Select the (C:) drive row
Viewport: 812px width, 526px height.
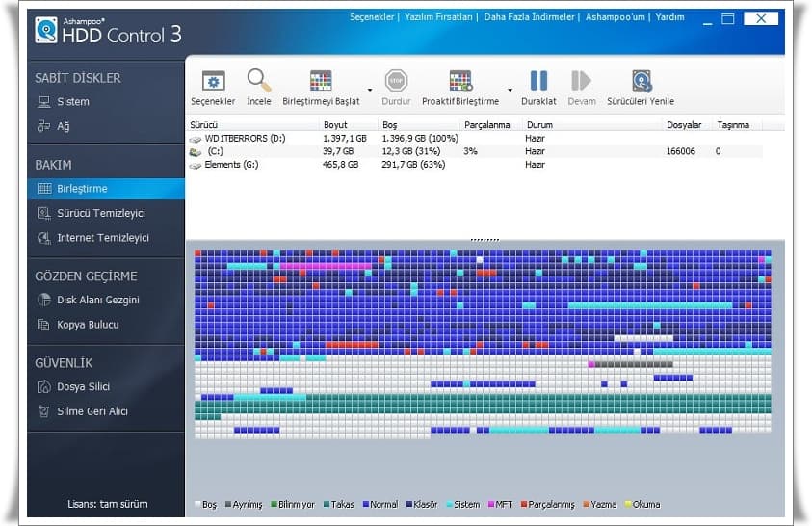click(x=476, y=151)
